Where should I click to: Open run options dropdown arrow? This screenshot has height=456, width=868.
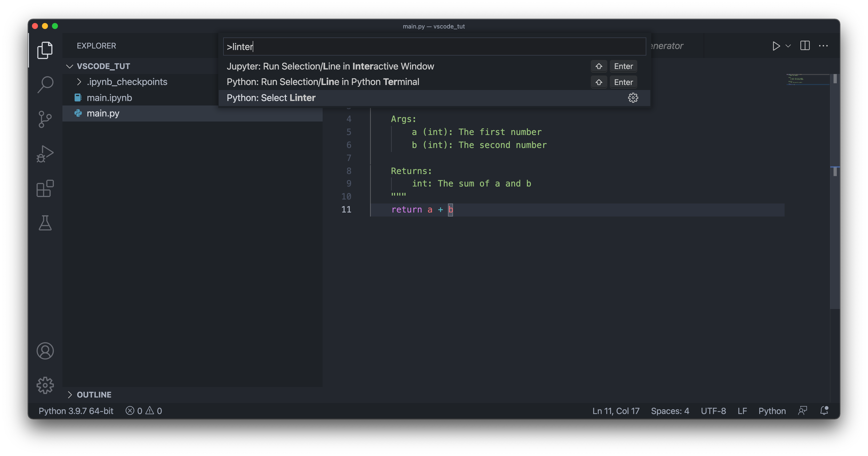pos(788,46)
